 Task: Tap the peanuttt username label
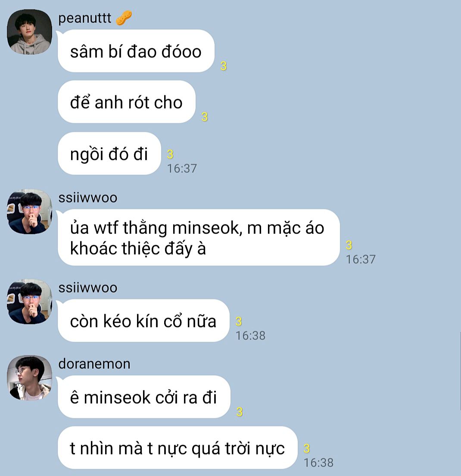(x=85, y=18)
